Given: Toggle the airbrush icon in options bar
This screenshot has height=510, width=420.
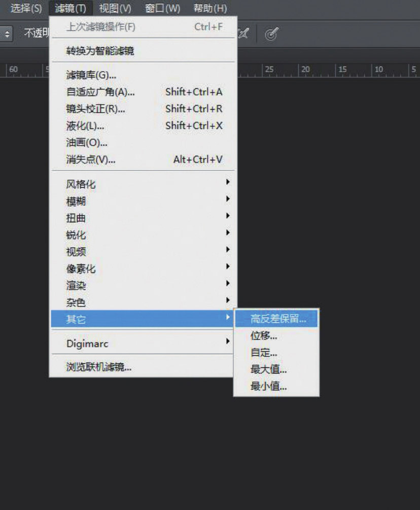Looking at the screenshot, I should point(244,33).
